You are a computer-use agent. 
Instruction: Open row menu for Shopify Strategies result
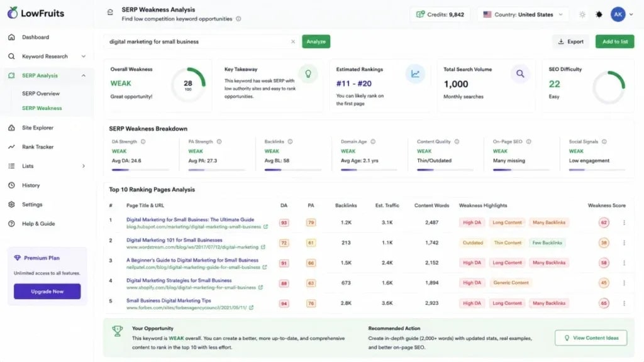624,283
